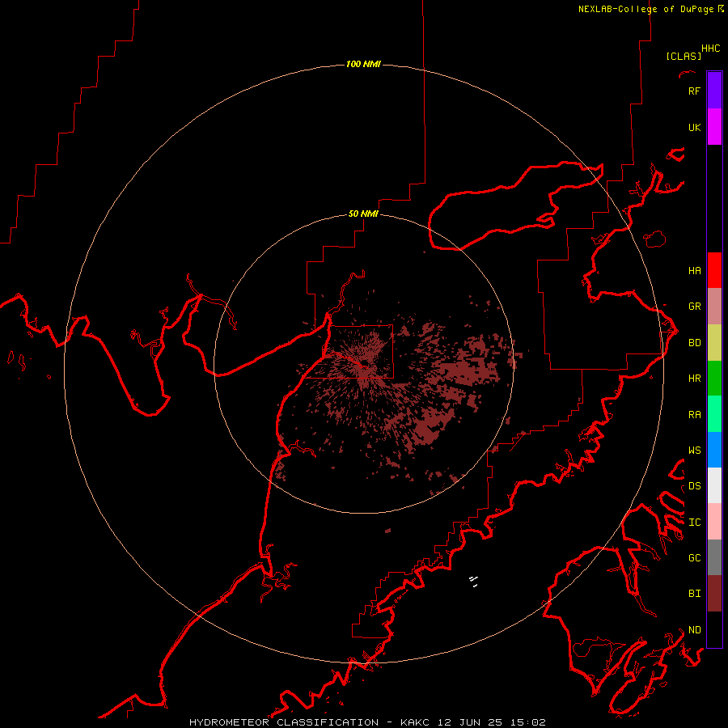Select the IC pink legend swatch
Image resolution: width=728 pixels, height=728 pixels.
click(714, 522)
